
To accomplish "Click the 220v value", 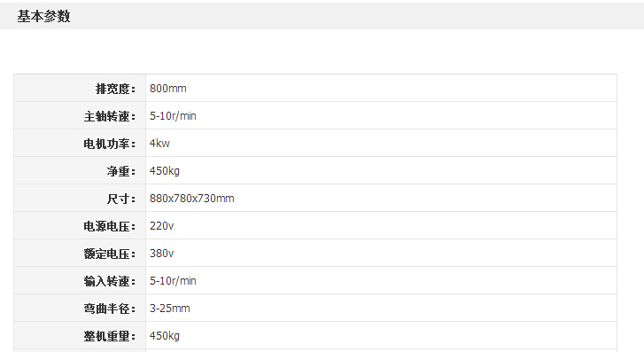I will (x=162, y=226).
